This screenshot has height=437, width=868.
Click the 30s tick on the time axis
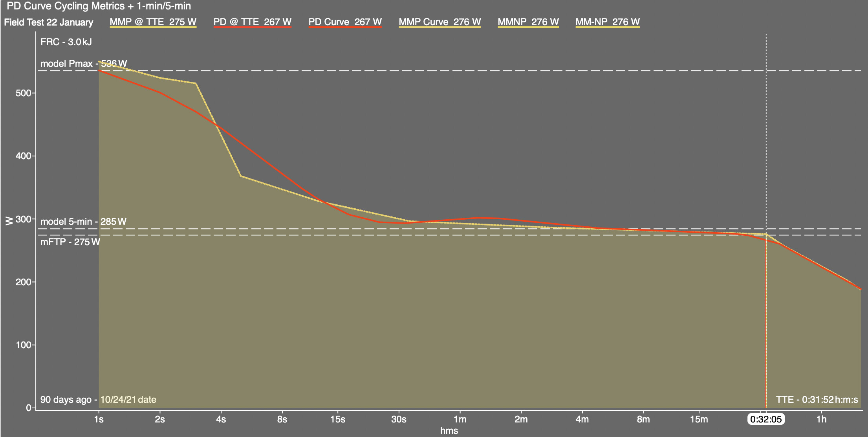[399, 419]
